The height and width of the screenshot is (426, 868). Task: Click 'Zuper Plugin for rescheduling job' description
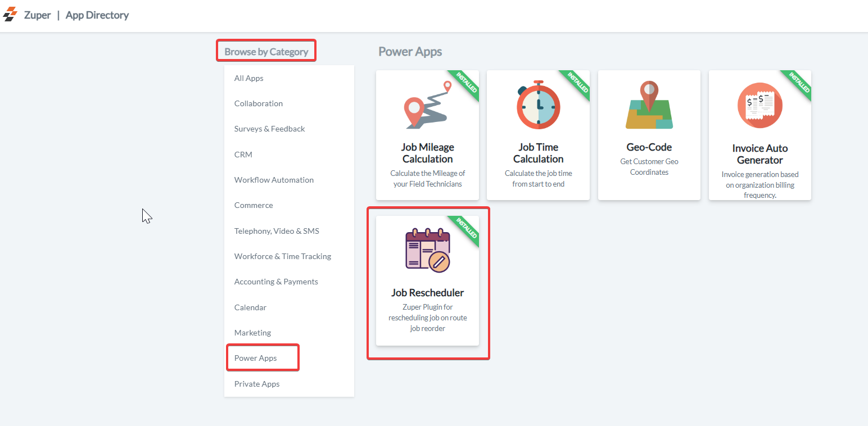click(428, 318)
